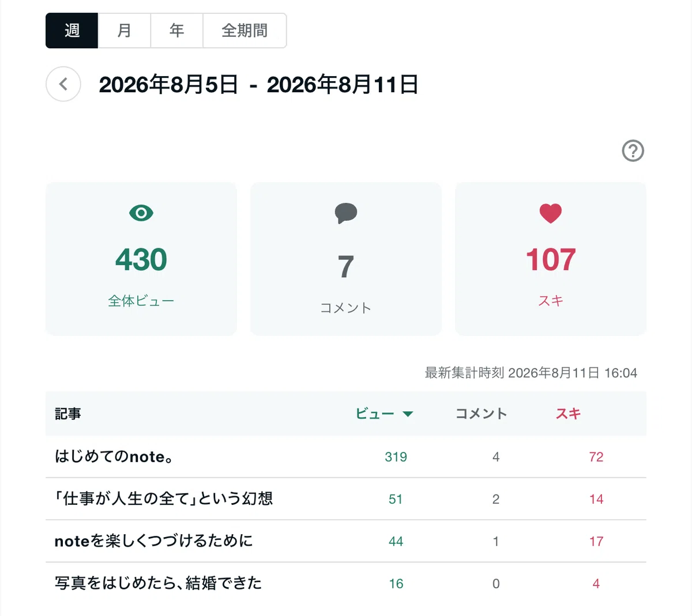Switch to the 月 tab
Screen dimensions: 692x616
[125, 31]
